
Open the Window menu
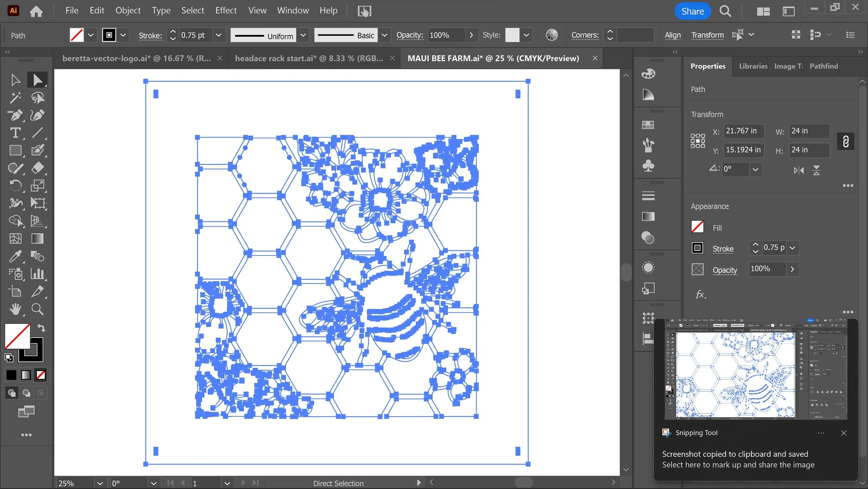pos(293,10)
